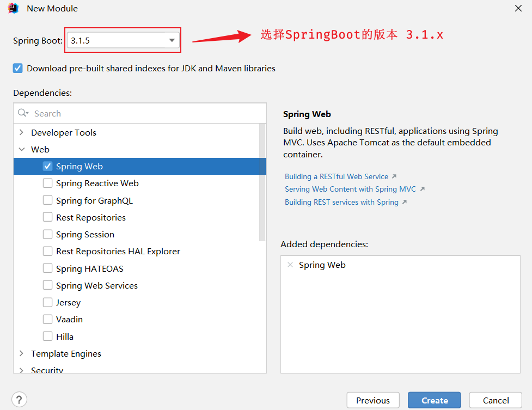The height and width of the screenshot is (410, 532).
Task: Select the Template Engines row label
Action: tap(66, 353)
